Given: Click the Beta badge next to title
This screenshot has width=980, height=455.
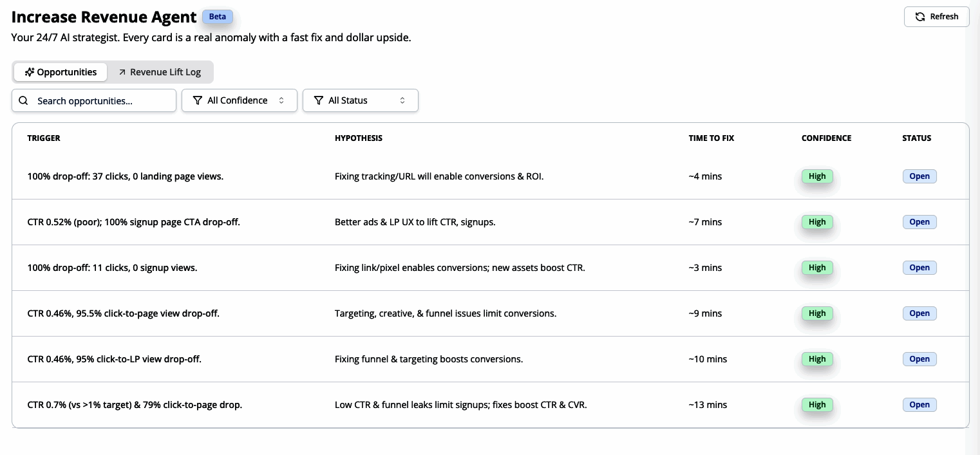Looking at the screenshot, I should coord(218,17).
